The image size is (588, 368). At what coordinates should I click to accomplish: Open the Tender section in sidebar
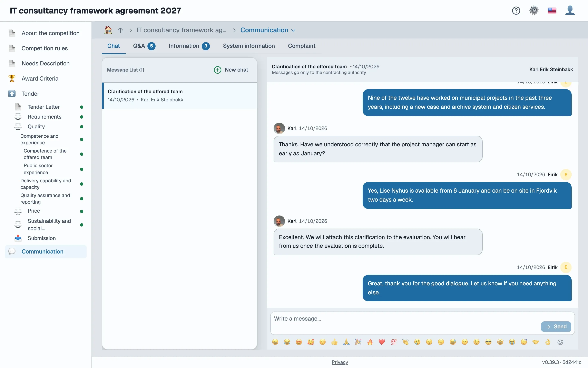point(30,94)
